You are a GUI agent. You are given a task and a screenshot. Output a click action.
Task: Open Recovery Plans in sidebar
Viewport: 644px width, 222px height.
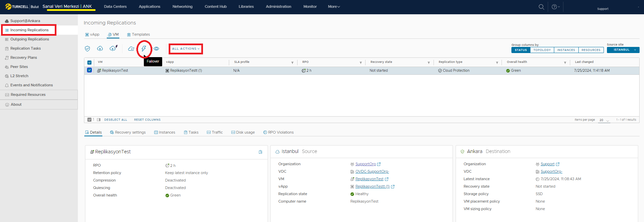(23, 58)
